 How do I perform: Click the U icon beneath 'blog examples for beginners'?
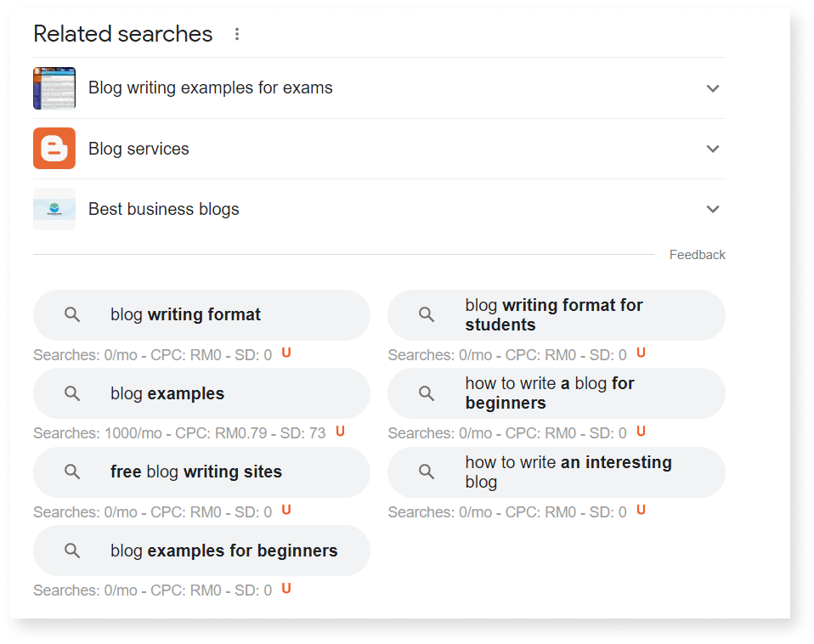[x=285, y=588]
